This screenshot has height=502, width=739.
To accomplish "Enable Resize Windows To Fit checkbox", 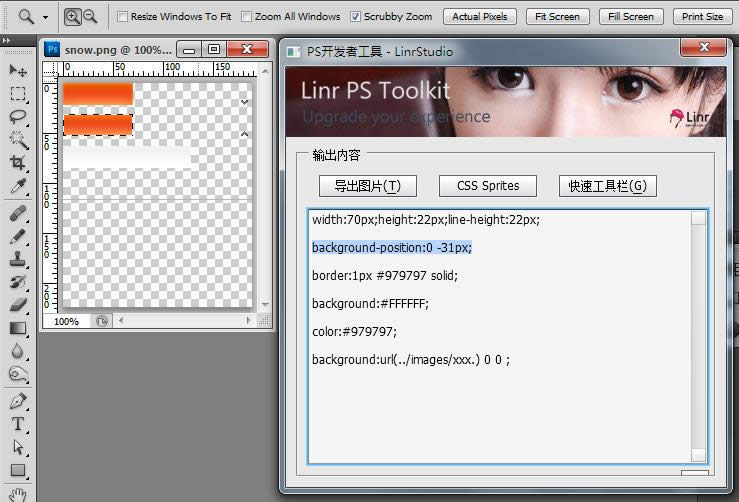I will pos(122,17).
